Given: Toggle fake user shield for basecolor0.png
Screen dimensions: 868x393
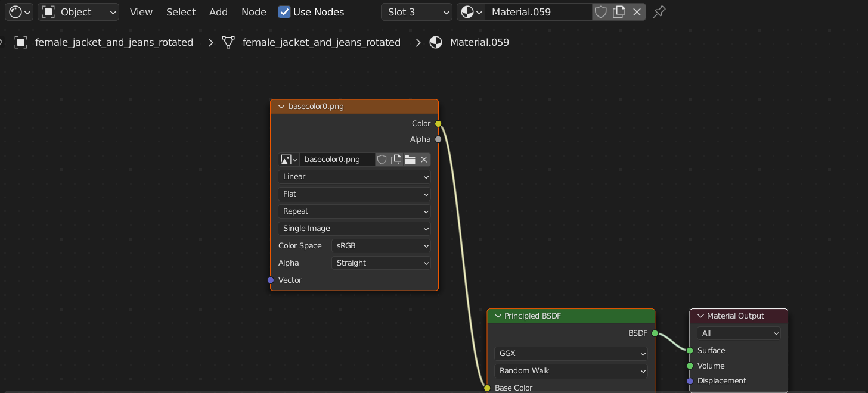Looking at the screenshot, I should coord(382,160).
